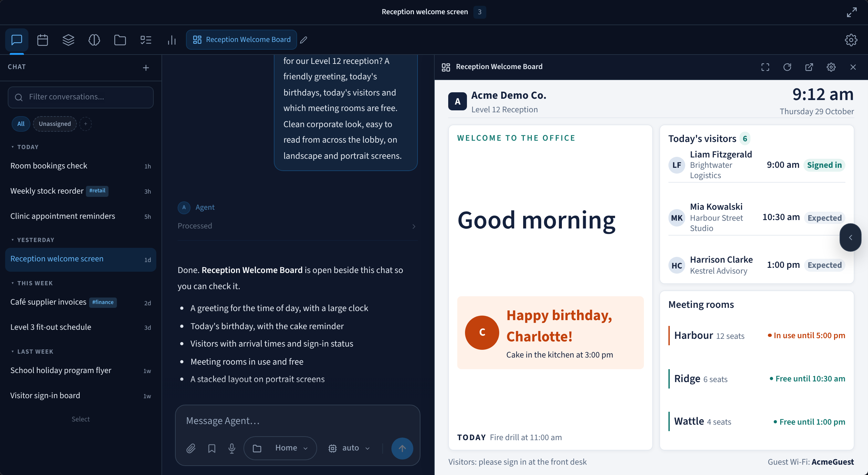
Task: Open the auto model dropdown
Action: [349, 448]
